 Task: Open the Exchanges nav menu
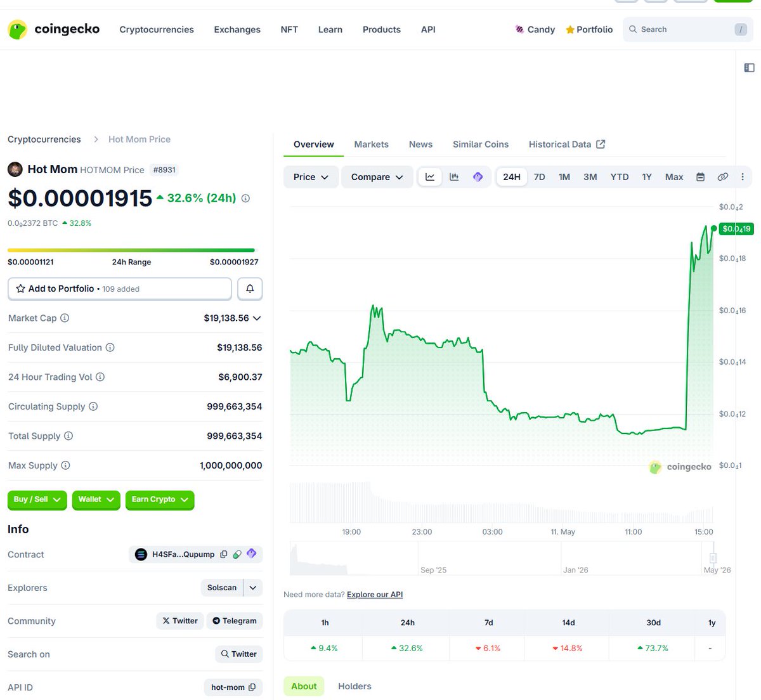(x=237, y=29)
